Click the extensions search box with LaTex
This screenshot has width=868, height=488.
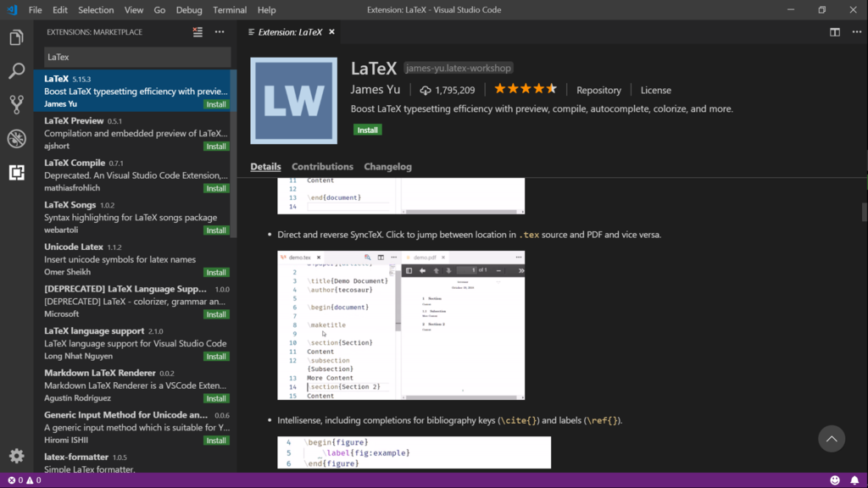[x=137, y=57]
